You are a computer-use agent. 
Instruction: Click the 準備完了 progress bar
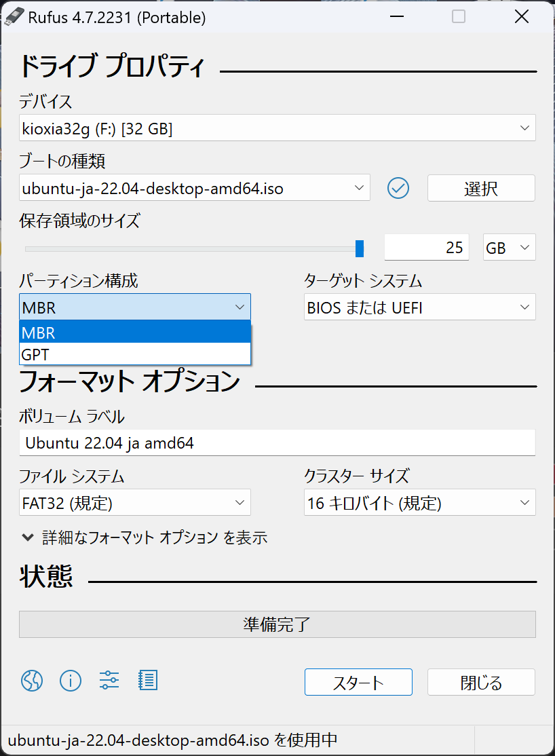pos(277,624)
